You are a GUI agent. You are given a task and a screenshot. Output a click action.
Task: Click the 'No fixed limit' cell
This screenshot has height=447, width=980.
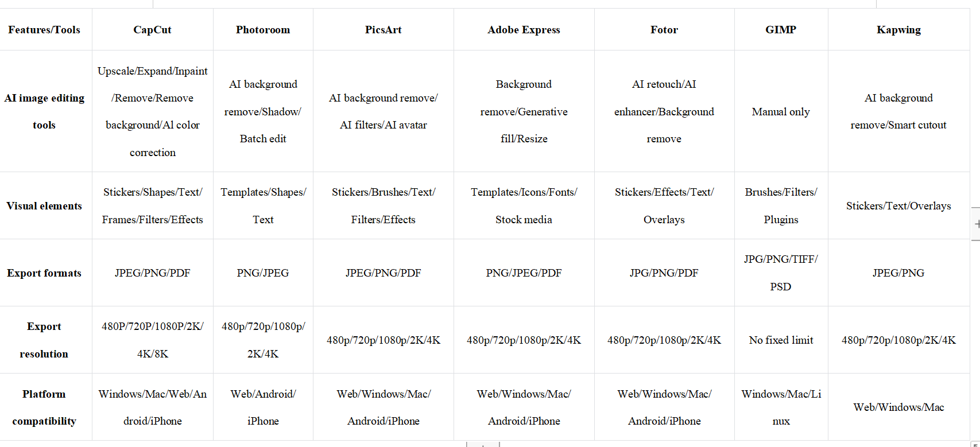[781, 340]
